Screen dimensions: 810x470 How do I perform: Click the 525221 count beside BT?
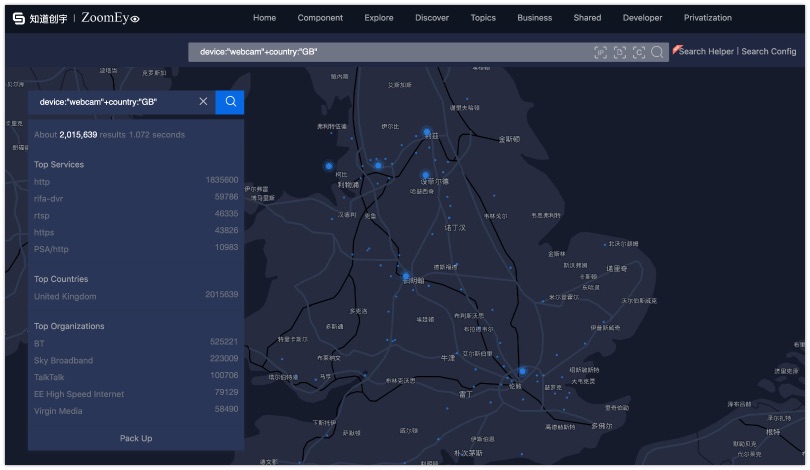pyautogui.click(x=224, y=341)
